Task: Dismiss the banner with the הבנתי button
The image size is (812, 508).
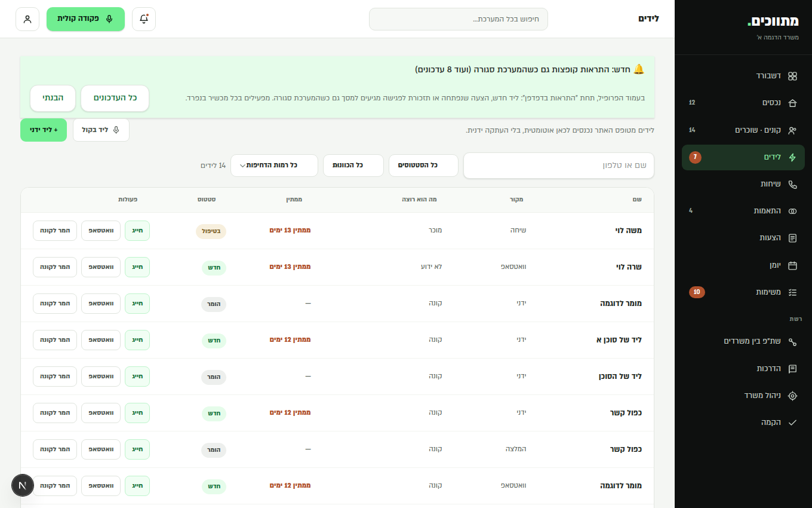Action: point(53,98)
